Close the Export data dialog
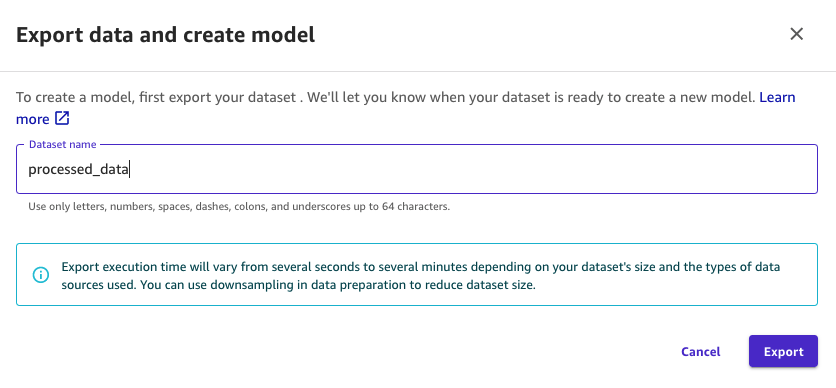Image resolution: width=836 pixels, height=388 pixels. point(797,35)
